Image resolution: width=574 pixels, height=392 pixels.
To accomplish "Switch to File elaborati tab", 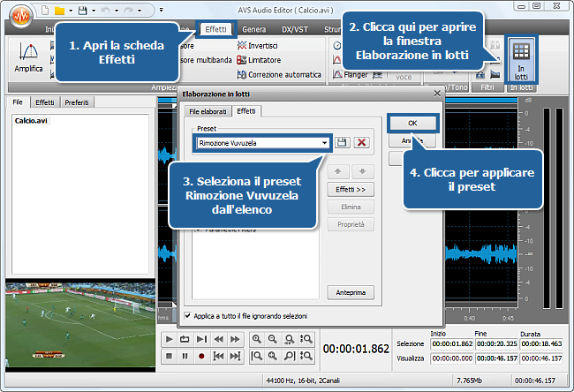I will point(208,112).
